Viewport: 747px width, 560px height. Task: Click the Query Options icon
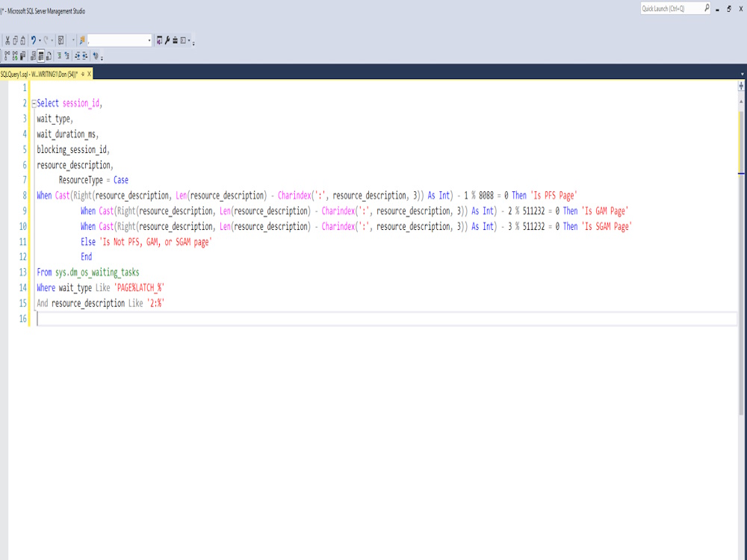pos(15,56)
